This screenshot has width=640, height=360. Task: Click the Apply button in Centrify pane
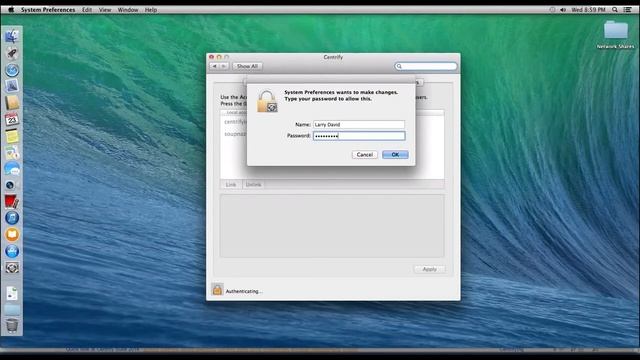click(429, 269)
